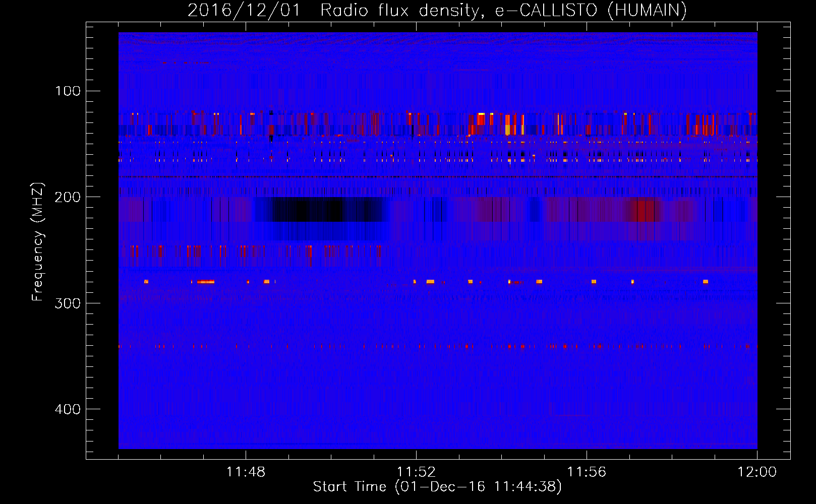
Task: Click the plot title 'Radio flux density, e-CALLISTO (HUMAIN)'
Action: pos(503,10)
